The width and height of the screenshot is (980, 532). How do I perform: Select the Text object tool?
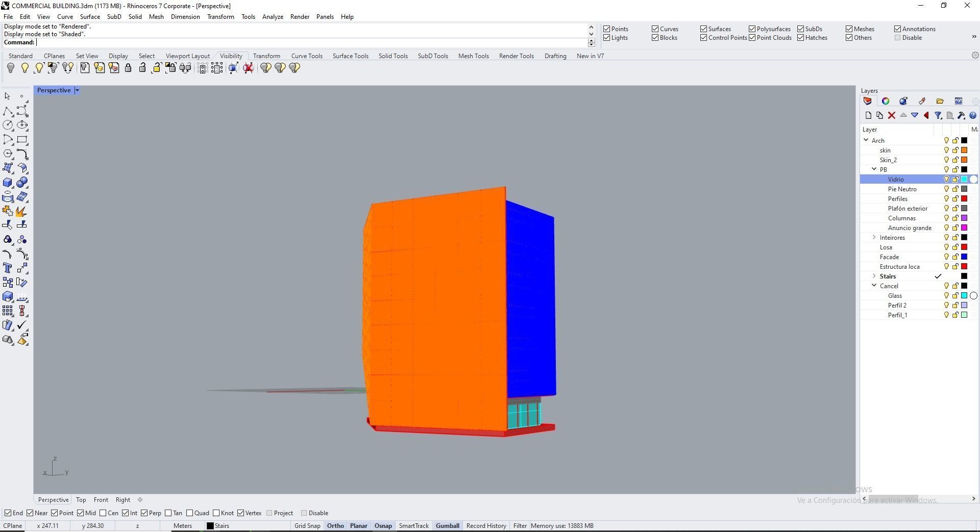click(x=8, y=268)
